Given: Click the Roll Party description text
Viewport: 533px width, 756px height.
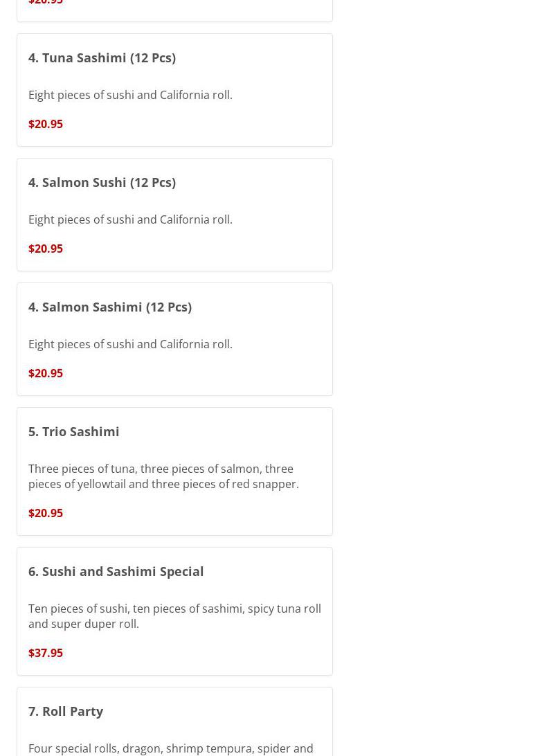Looking at the screenshot, I should [170, 748].
